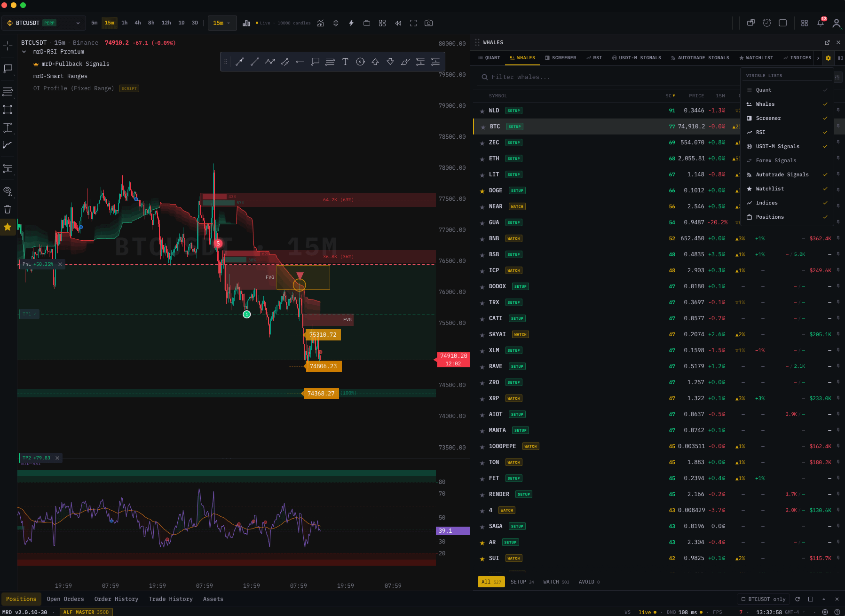Open the alarm clock alerts icon
The image size is (845, 616).
tap(767, 23)
